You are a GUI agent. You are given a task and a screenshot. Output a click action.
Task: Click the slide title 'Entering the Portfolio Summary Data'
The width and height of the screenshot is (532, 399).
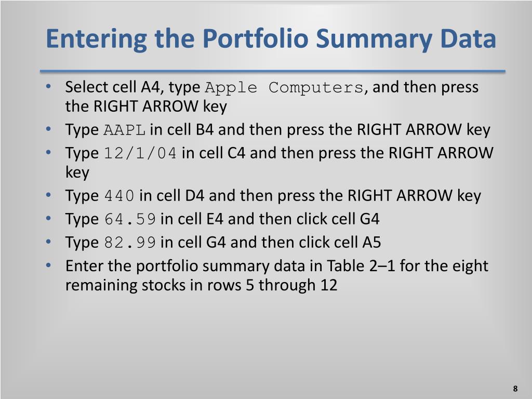pyautogui.click(x=271, y=39)
